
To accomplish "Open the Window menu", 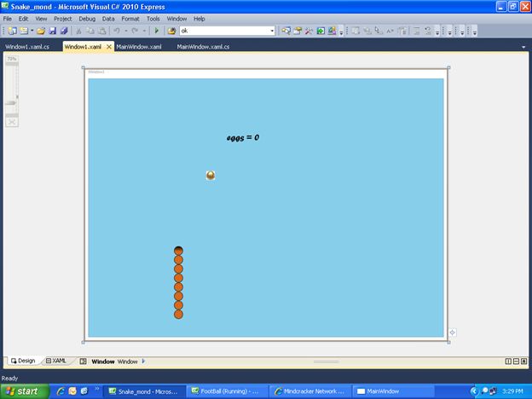I will pos(176,19).
